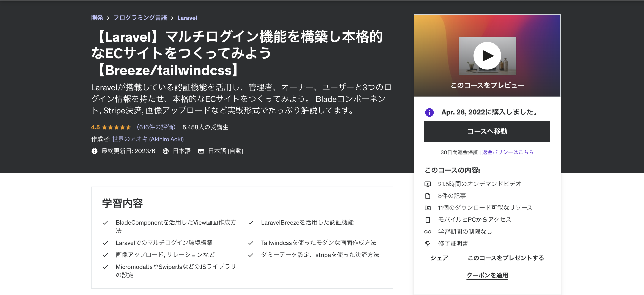Click the mobile device access icon

click(x=428, y=220)
